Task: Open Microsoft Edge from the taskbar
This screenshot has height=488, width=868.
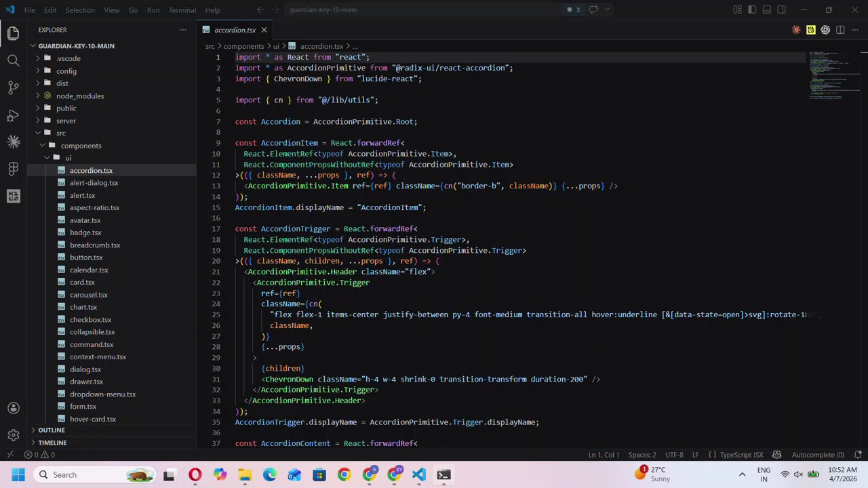Action: tap(270, 474)
